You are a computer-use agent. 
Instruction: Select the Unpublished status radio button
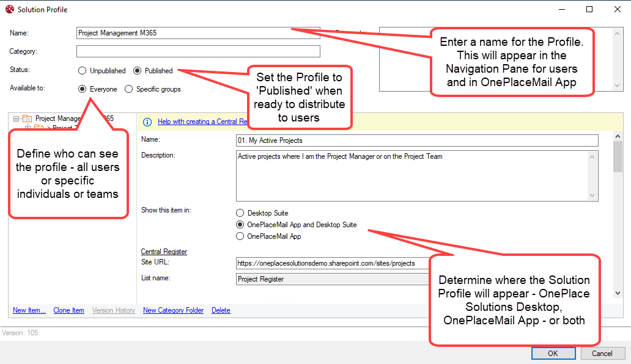(82, 71)
